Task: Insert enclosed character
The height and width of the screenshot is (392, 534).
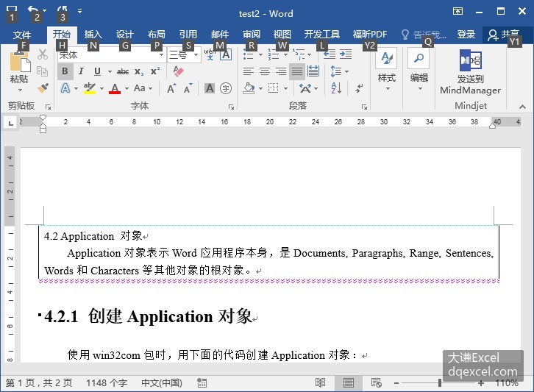Action: coord(226,88)
